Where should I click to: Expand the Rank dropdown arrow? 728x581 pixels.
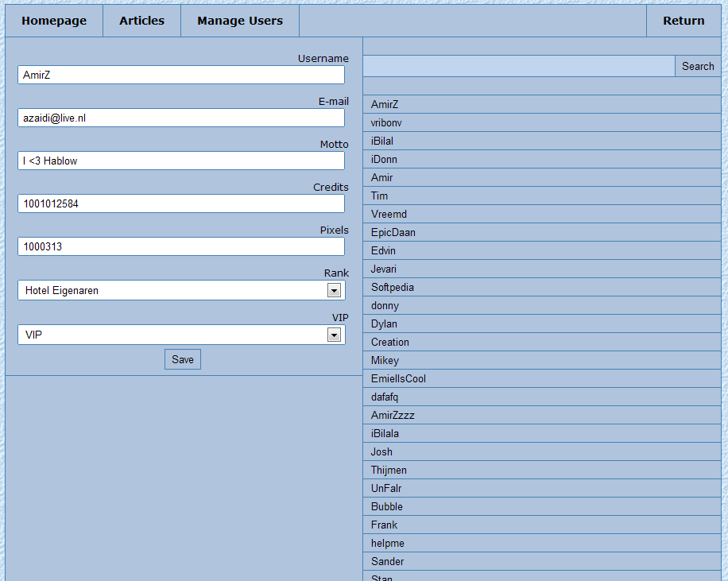click(334, 291)
